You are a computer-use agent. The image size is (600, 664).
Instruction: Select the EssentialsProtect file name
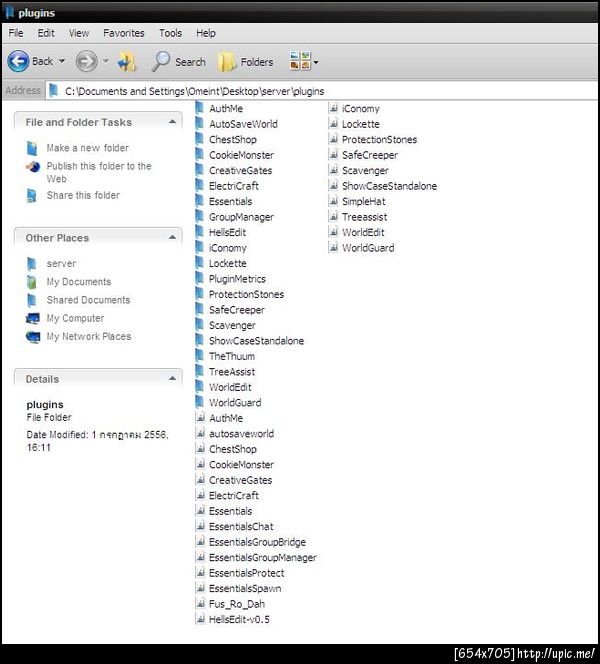tap(246, 573)
